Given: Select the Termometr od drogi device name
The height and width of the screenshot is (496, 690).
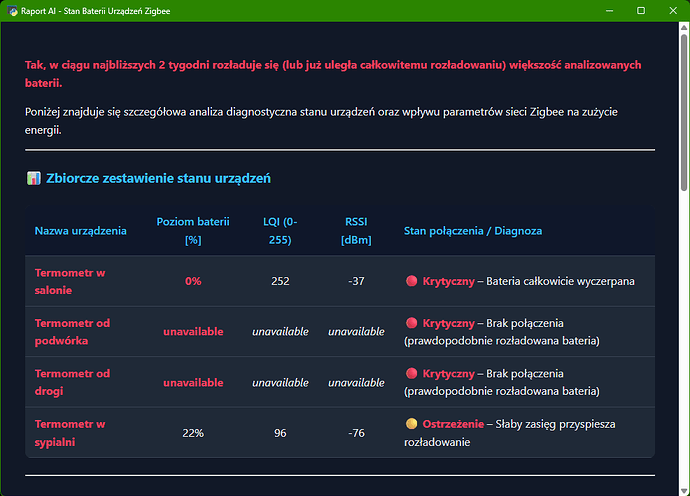Looking at the screenshot, I should coord(72,382).
